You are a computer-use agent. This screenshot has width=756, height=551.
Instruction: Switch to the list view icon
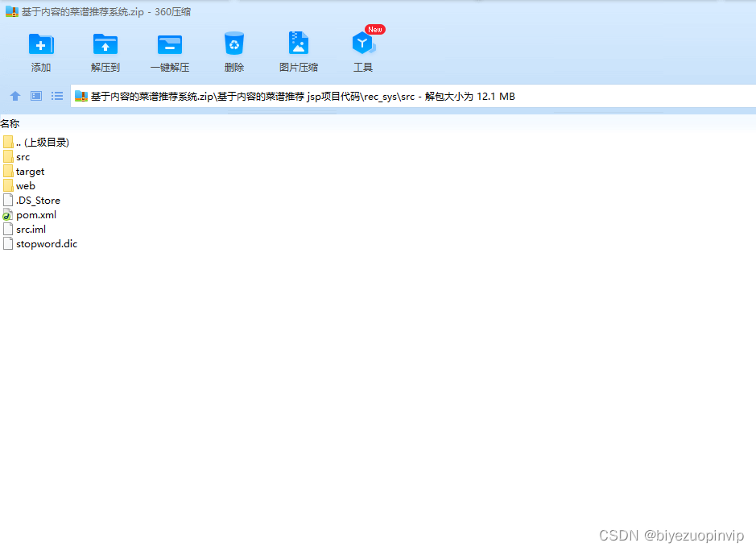(57, 96)
